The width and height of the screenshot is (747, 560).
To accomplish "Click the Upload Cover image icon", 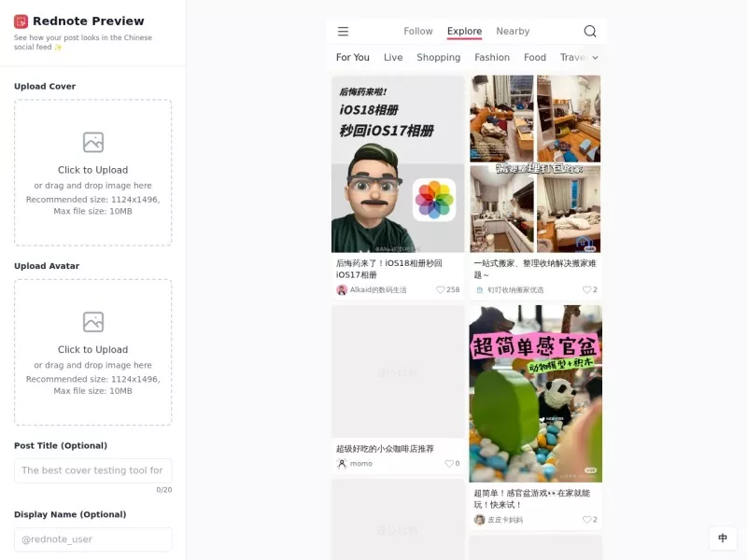I will click(92, 143).
